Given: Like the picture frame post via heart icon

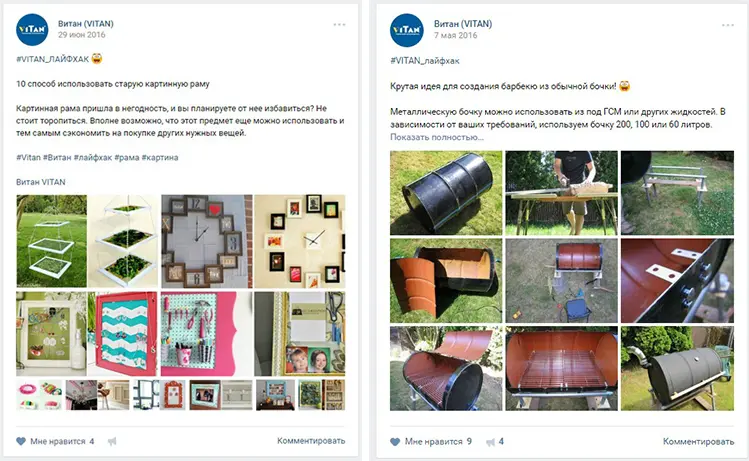Looking at the screenshot, I should pyautogui.click(x=21, y=441).
